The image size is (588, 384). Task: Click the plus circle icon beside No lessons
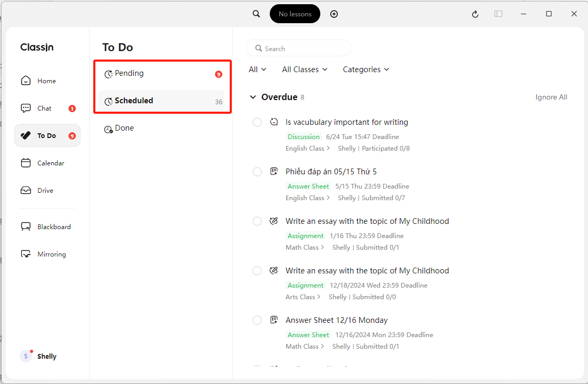pyautogui.click(x=334, y=14)
